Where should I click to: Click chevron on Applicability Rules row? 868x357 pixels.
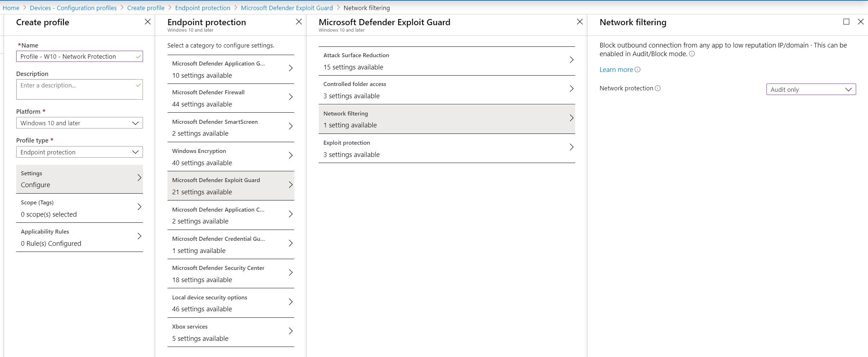pos(139,236)
